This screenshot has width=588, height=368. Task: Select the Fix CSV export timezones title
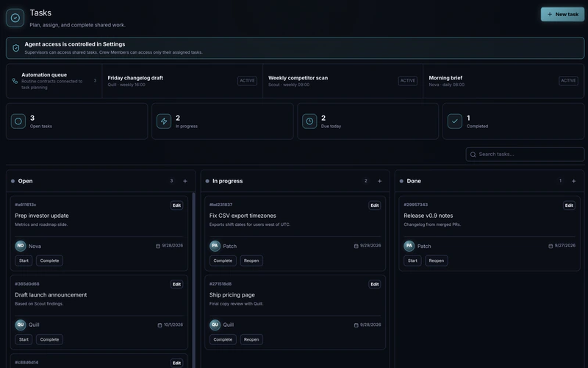(x=243, y=216)
